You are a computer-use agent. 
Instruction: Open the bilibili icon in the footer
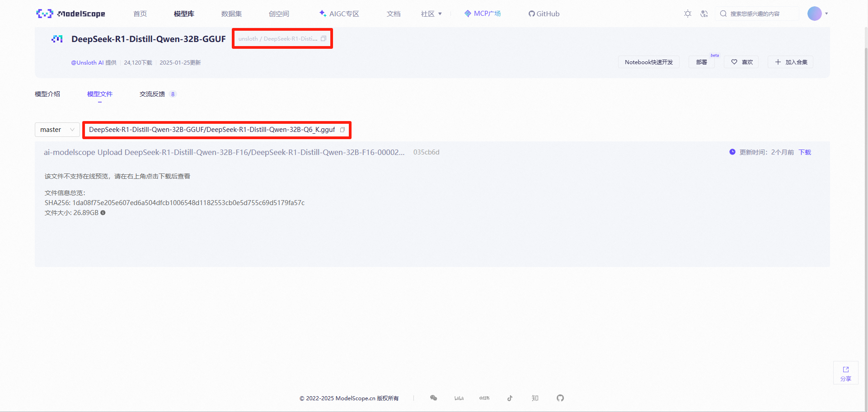click(459, 398)
